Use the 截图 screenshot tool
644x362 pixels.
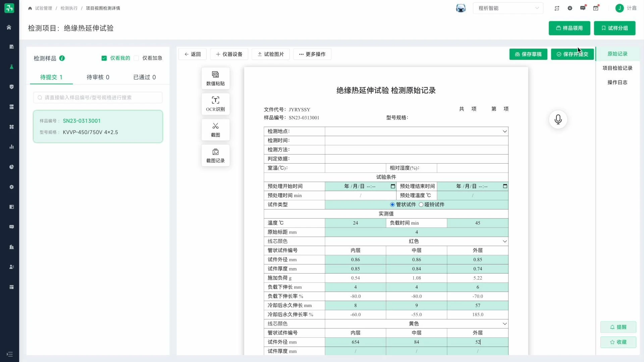(x=215, y=129)
